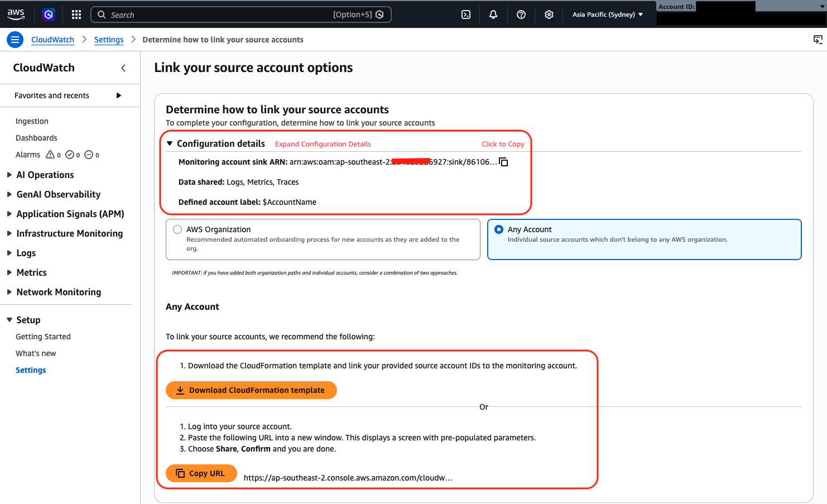This screenshot has height=504, width=827.
Task: Open Getting Started under Setup
Action: point(43,337)
